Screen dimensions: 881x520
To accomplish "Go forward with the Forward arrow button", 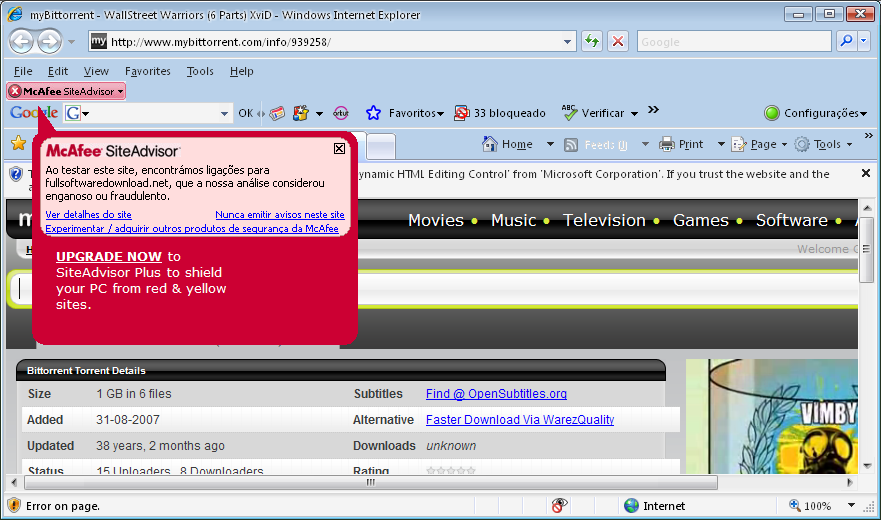I will [49, 42].
